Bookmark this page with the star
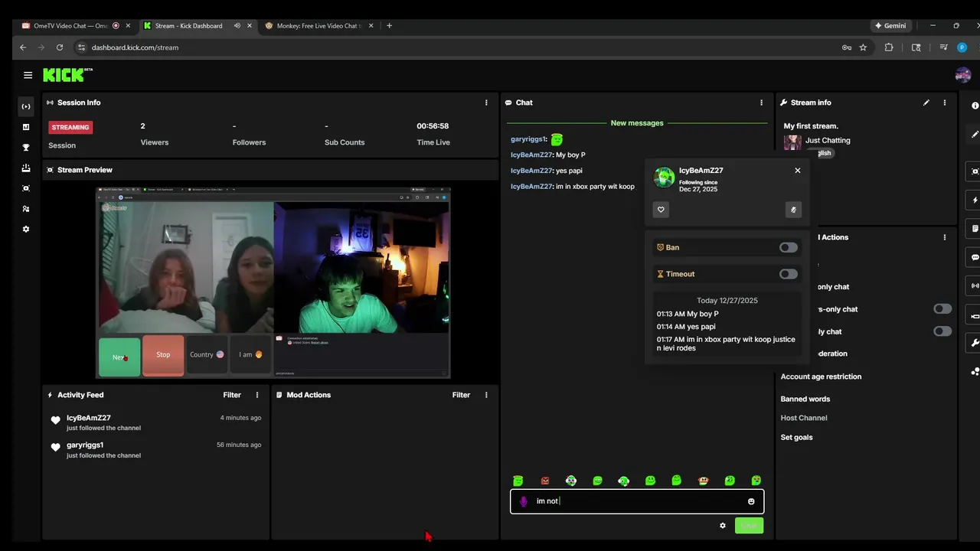 (863, 47)
